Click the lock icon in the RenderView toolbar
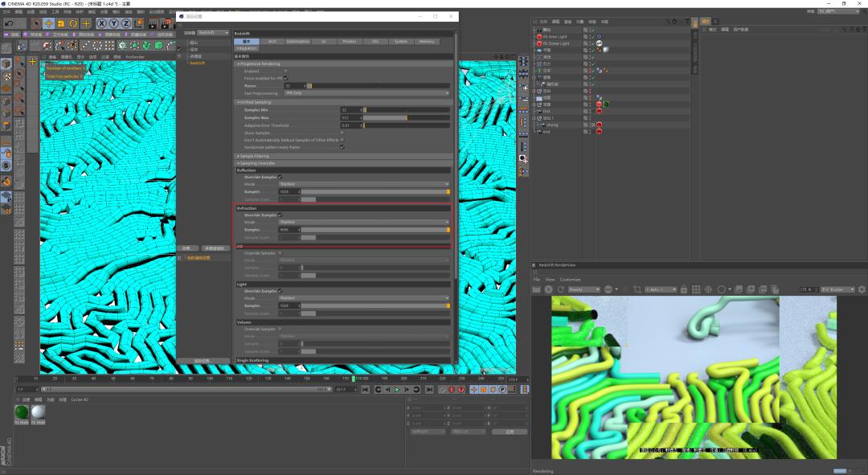Viewport: 868px width, 475px height. click(684, 289)
